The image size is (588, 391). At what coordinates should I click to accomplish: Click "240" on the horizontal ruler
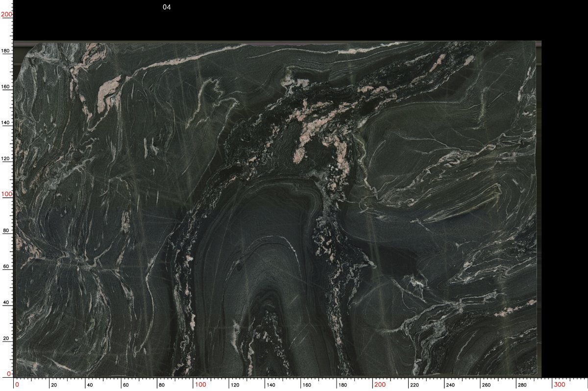click(x=450, y=385)
